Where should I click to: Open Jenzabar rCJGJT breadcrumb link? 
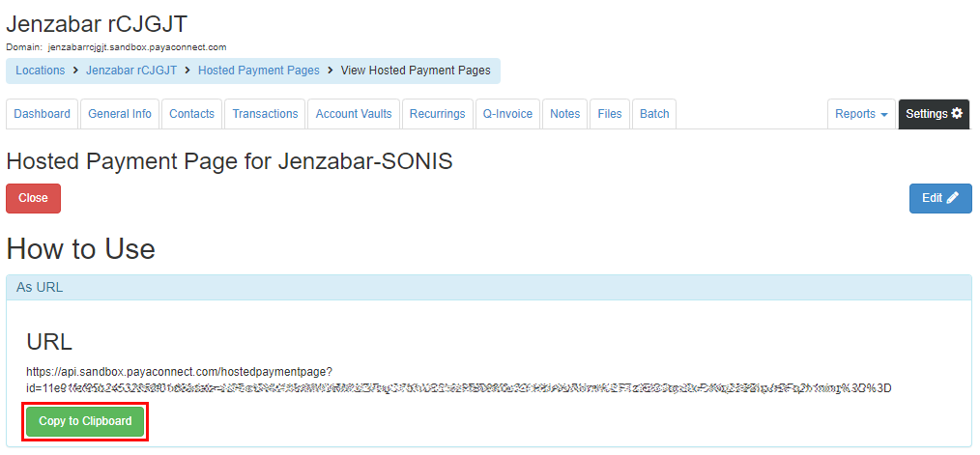[131, 71]
